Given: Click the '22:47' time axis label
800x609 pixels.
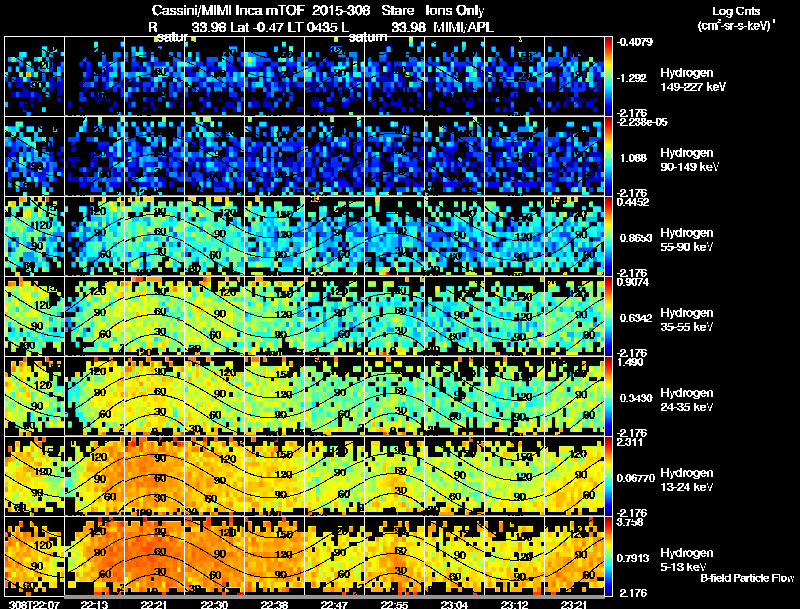Looking at the screenshot, I should 334,604.
